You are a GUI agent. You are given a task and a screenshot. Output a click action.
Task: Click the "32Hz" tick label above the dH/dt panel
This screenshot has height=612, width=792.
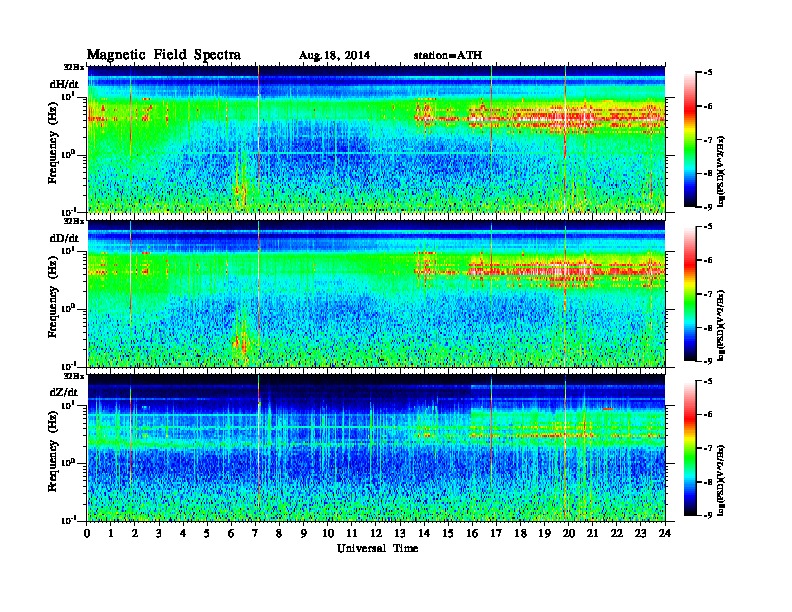(x=74, y=67)
